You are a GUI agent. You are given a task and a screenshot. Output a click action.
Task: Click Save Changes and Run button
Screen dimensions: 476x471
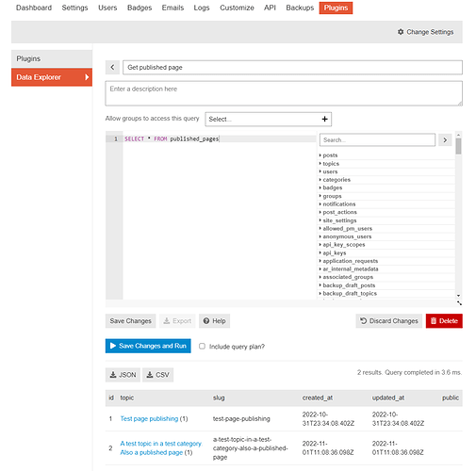148,346
